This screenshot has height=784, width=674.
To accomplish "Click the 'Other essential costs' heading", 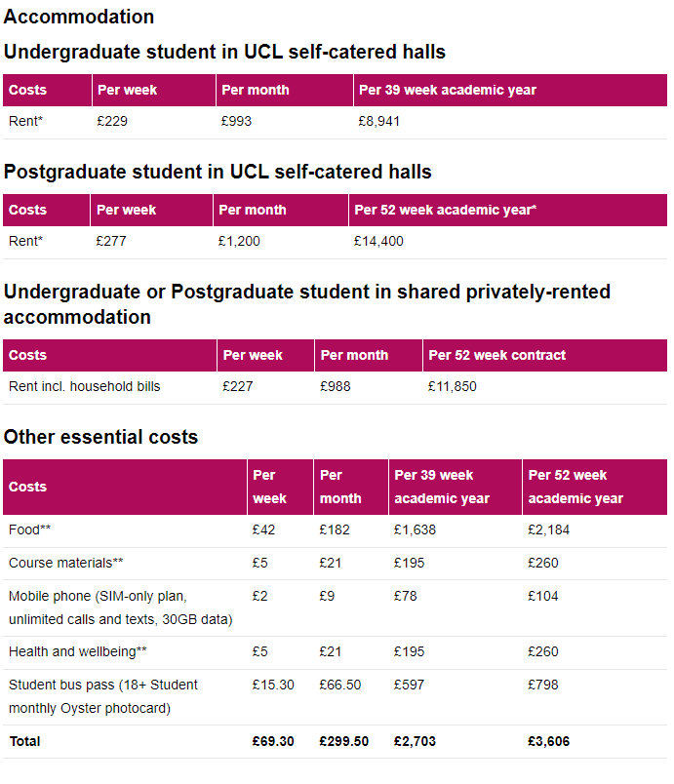I will 101,437.
